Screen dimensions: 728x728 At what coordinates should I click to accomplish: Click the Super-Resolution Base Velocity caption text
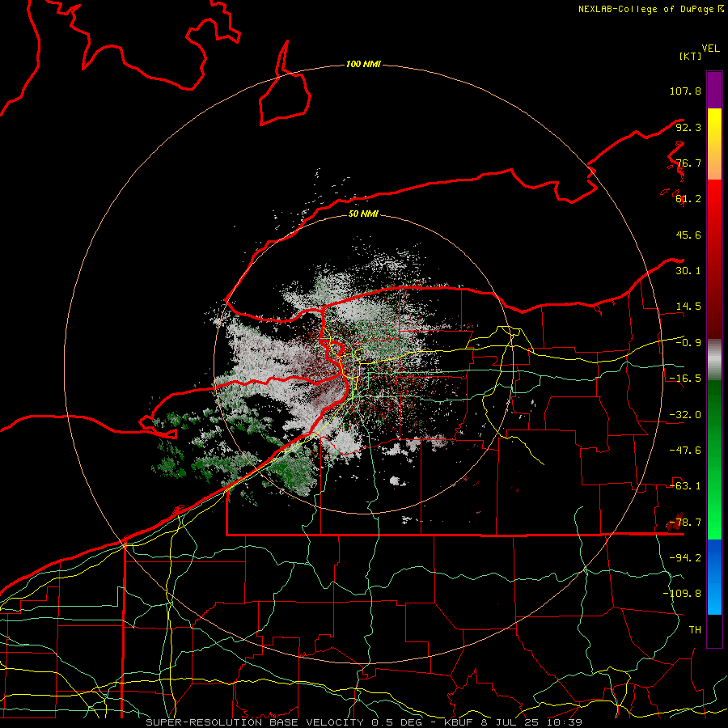(363, 722)
